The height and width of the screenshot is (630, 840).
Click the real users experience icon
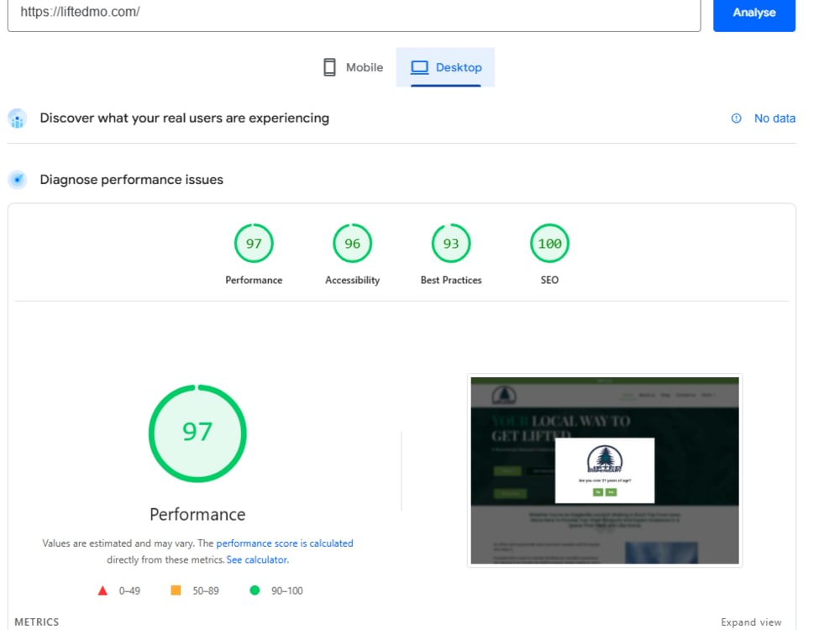17,118
